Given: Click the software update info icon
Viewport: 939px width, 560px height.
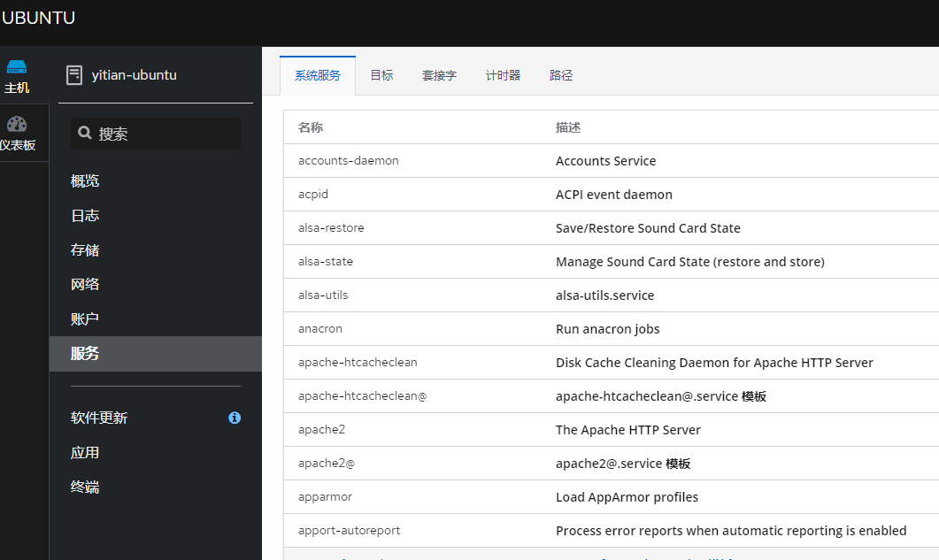Looking at the screenshot, I should 235,418.
